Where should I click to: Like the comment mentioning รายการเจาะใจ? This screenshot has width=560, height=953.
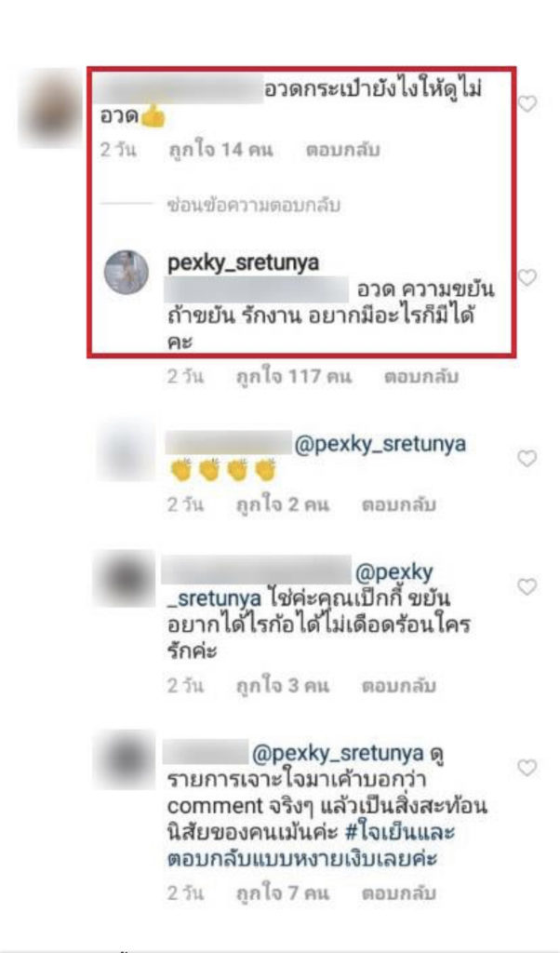pyautogui.click(x=527, y=768)
